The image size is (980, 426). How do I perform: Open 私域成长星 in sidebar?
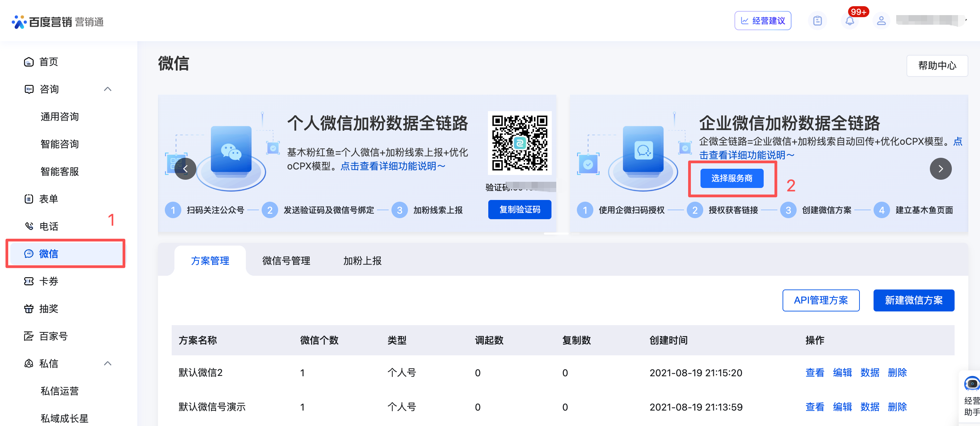(64, 418)
